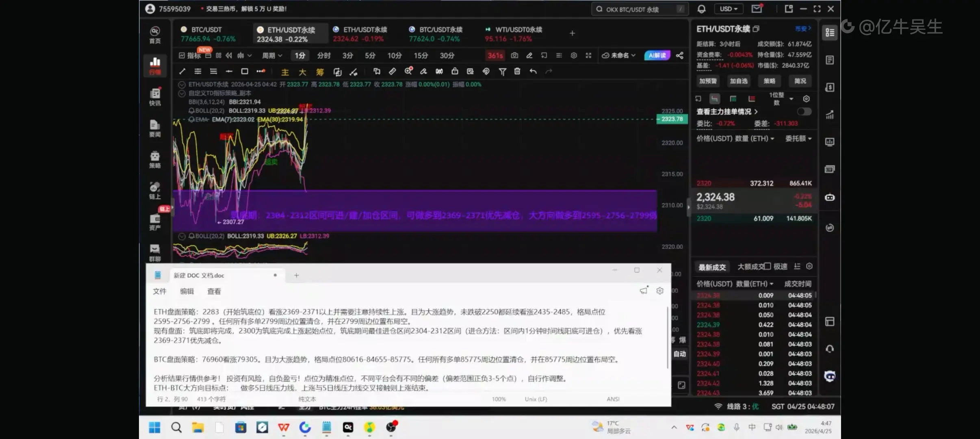Tick the 大额成交 checkbox
The width and height of the screenshot is (980, 439).
coord(767,266)
